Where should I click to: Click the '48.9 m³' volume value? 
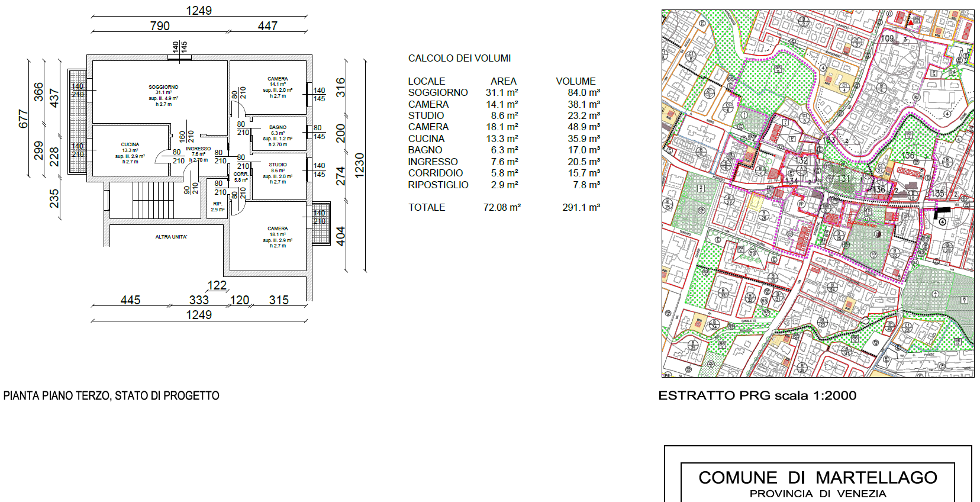click(584, 127)
